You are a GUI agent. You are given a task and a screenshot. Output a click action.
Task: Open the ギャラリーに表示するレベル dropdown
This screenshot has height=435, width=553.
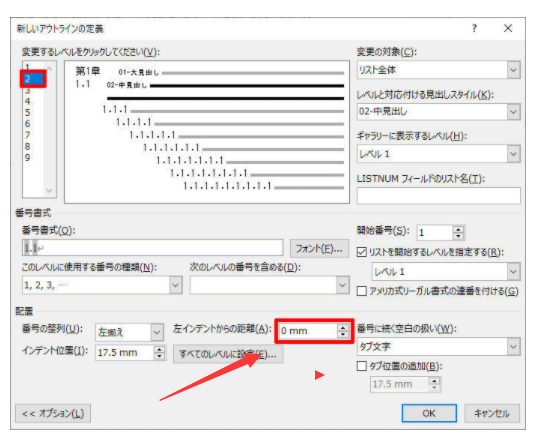513,154
